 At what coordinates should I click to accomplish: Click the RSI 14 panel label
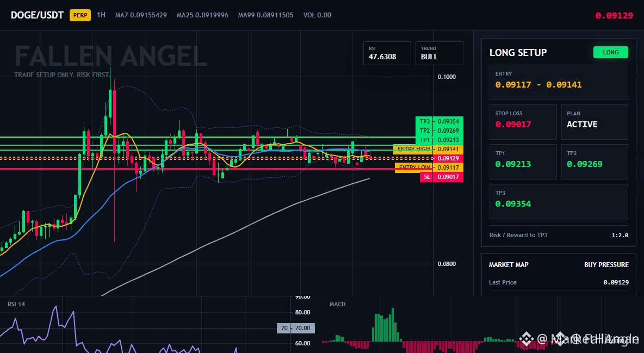[16, 304]
